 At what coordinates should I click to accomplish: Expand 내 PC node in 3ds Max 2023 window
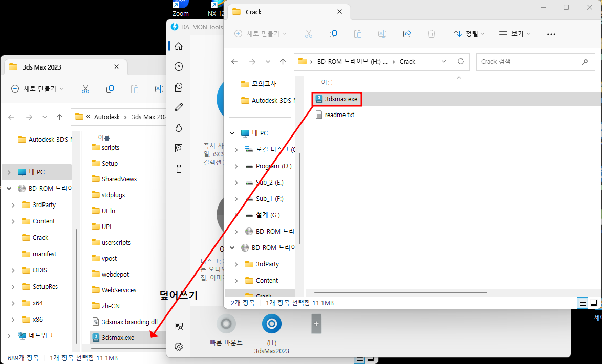pos(9,172)
